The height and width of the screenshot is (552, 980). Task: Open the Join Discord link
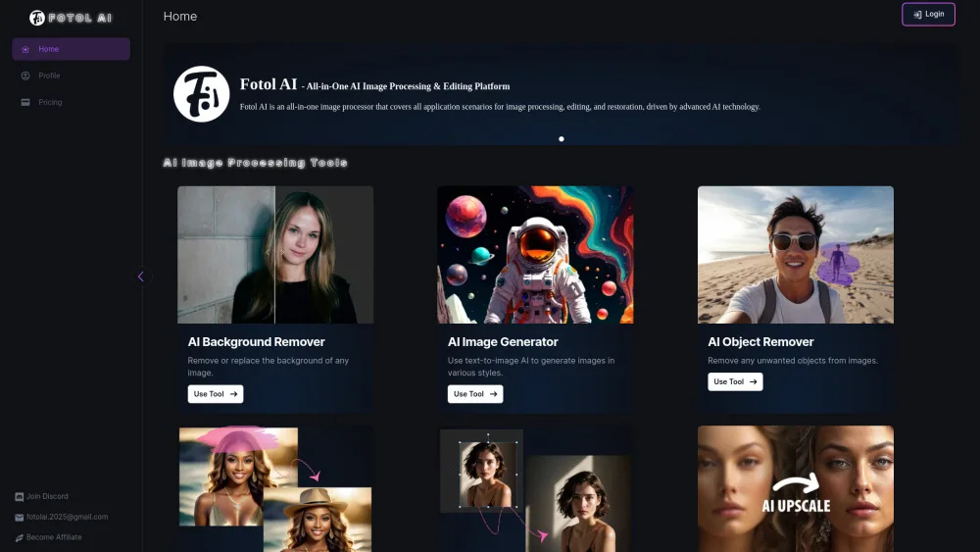[42, 496]
